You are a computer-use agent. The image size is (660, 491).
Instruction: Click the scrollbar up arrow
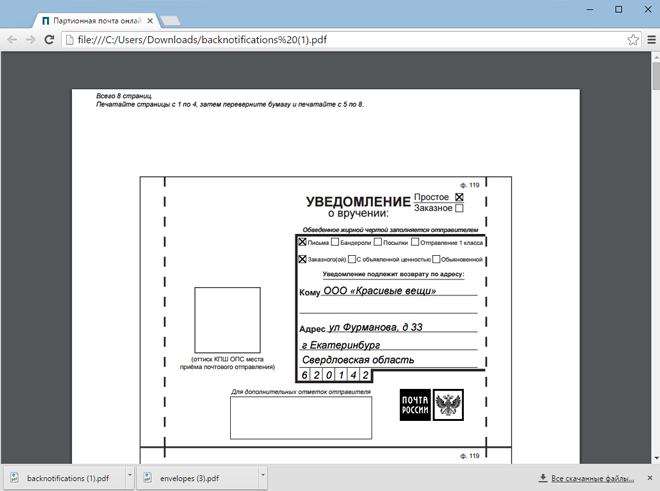click(x=656, y=56)
